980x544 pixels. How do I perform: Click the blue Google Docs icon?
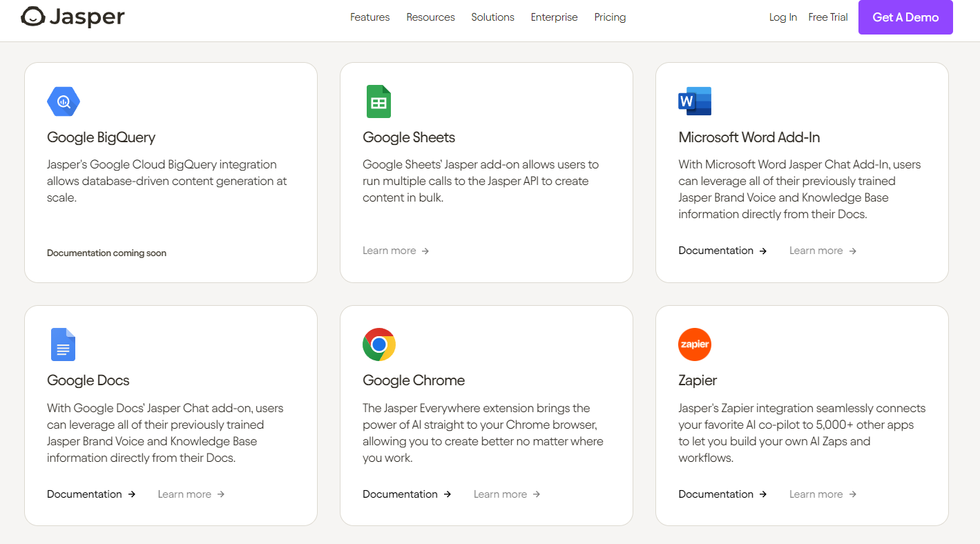pyautogui.click(x=63, y=344)
